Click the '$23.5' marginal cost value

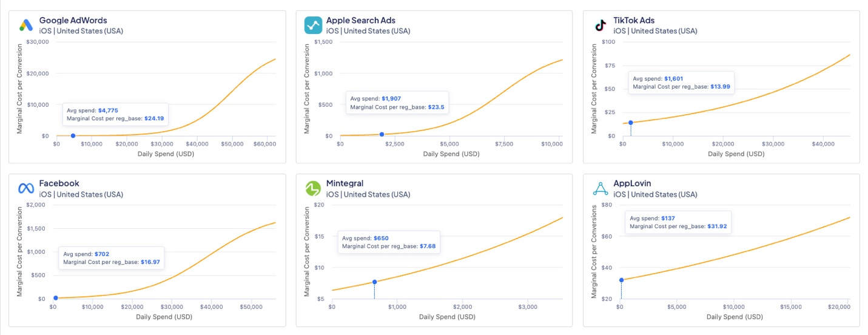[436, 107]
